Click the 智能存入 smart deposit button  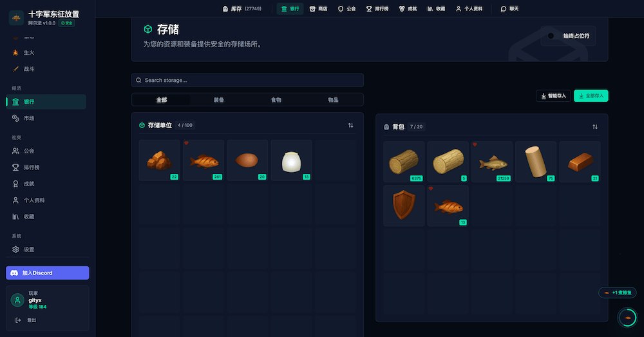553,96
